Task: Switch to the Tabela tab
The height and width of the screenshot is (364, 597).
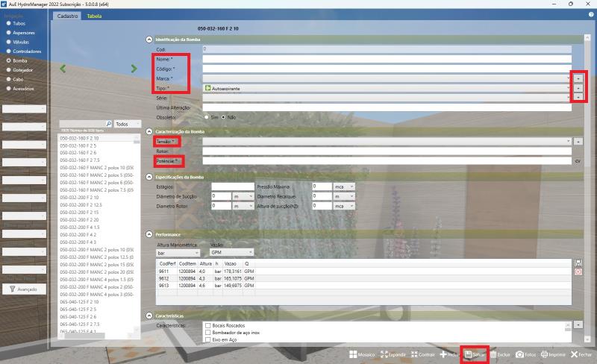Action: [95, 16]
